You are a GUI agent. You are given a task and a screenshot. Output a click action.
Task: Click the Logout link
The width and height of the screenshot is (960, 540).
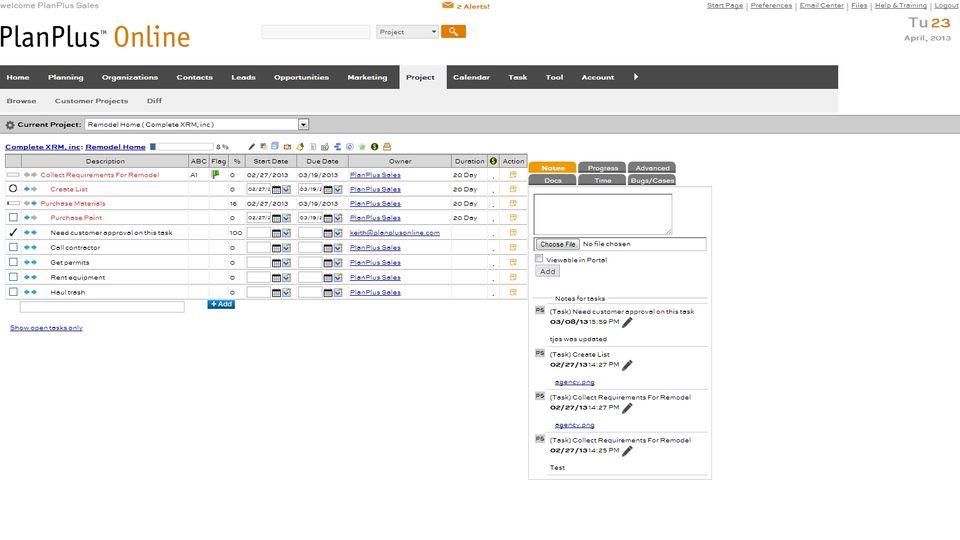pos(947,6)
